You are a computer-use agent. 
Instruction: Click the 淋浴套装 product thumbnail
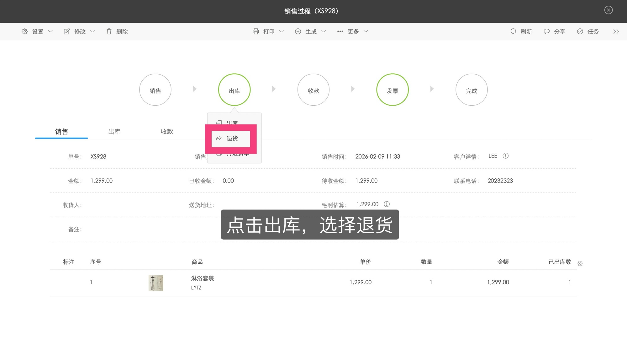(155, 283)
